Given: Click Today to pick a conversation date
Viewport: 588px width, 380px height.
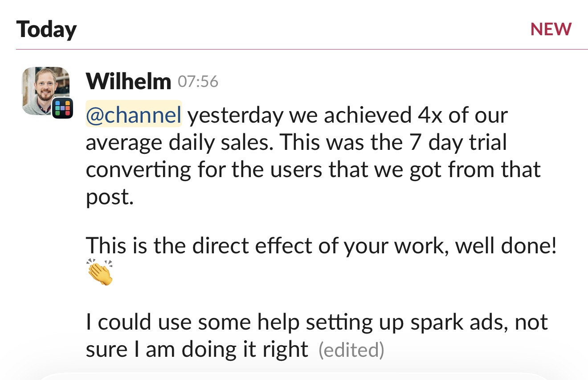Looking at the screenshot, I should tap(46, 29).
